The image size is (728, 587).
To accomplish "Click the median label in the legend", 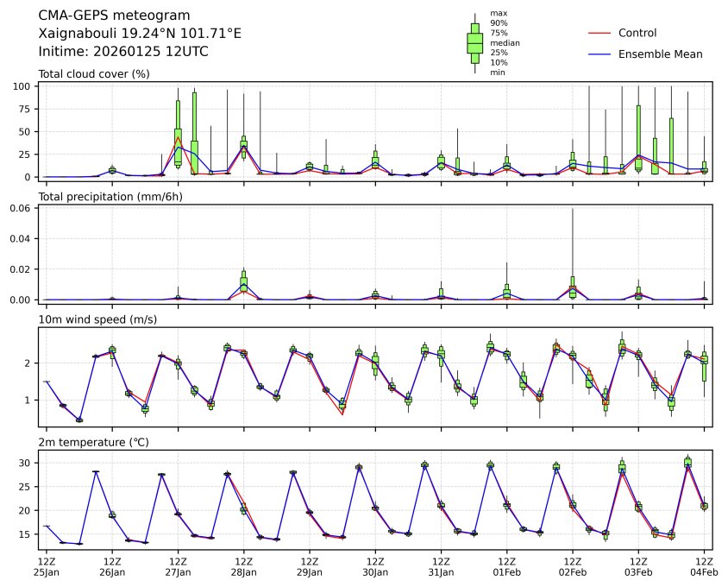I will pyautogui.click(x=505, y=42).
